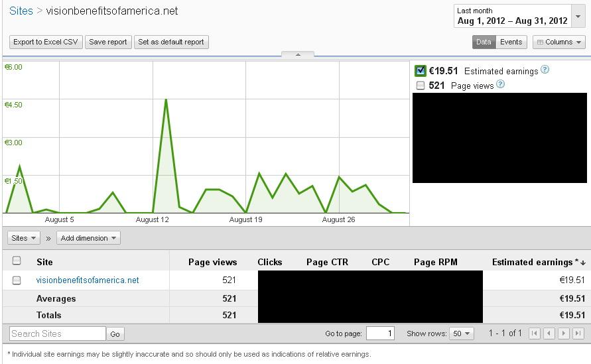Open visionbenefitsofamerica.net link in table
The height and width of the screenshot is (364, 591).
(88, 280)
